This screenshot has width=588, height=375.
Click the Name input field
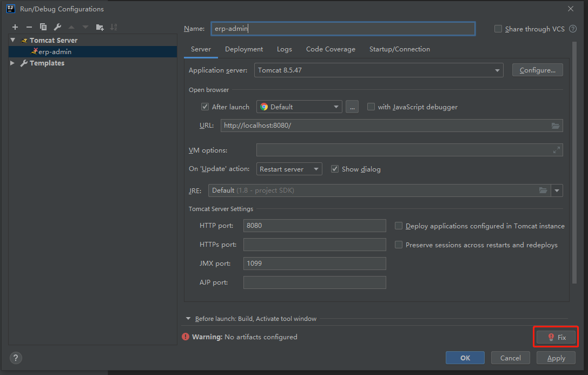click(x=343, y=29)
